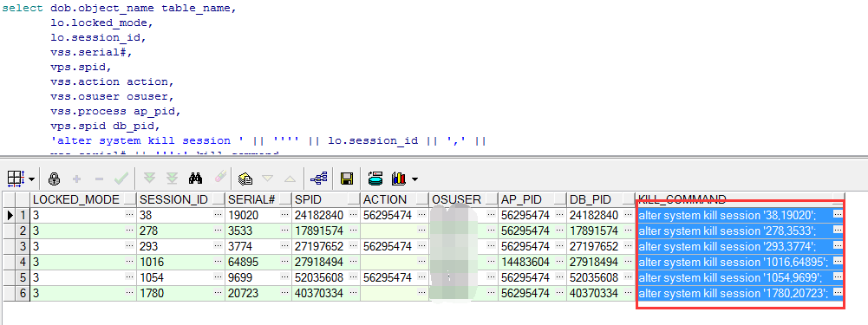The width and height of the screenshot is (868, 325).
Task: Expand the chart icon dropdown arrow
Action: 414,179
